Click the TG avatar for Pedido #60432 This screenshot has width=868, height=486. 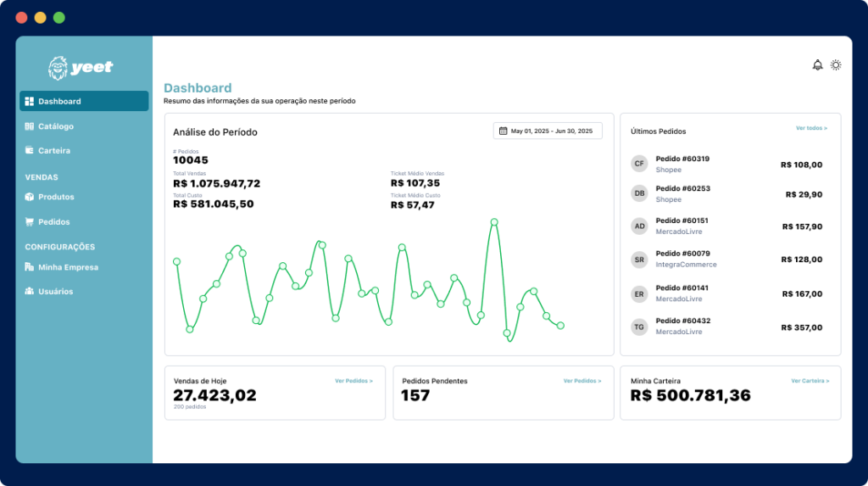640,327
